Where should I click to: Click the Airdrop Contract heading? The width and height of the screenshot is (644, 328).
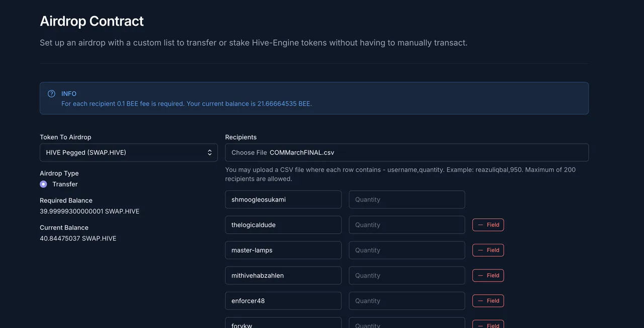(x=92, y=21)
